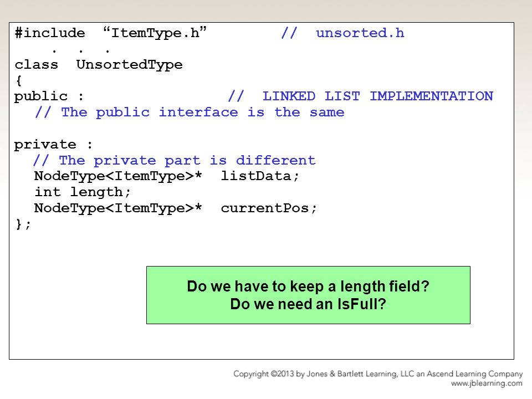Click the 'listData;' member name
Screen dimensions: 532x399
pos(260,176)
